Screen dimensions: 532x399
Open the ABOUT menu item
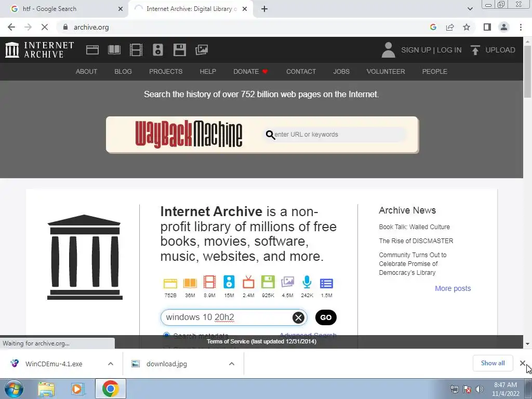click(86, 72)
